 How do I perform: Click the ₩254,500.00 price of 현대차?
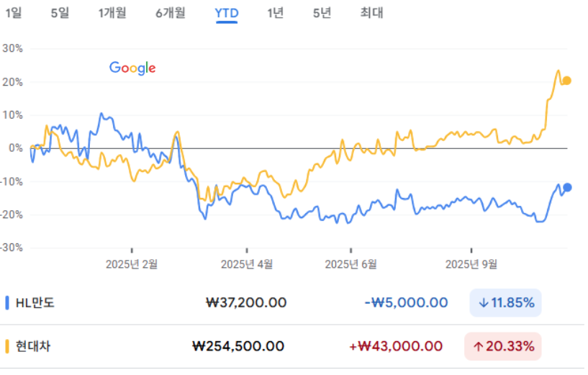coord(239,346)
